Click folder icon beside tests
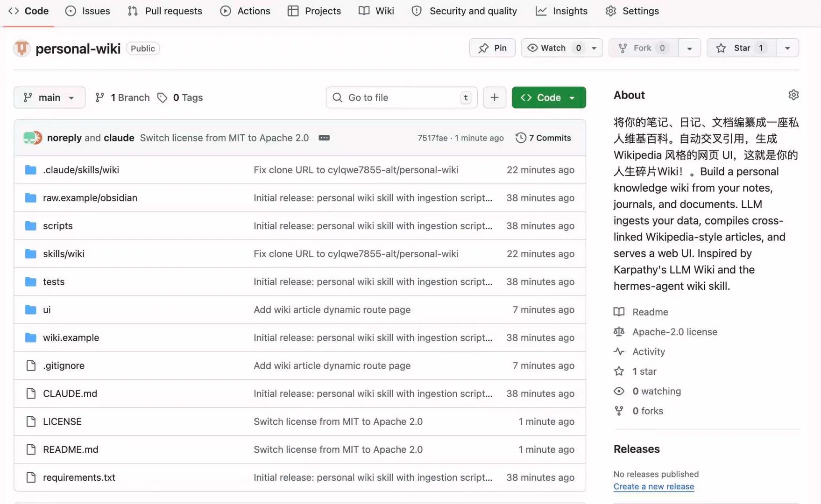 coord(31,282)
